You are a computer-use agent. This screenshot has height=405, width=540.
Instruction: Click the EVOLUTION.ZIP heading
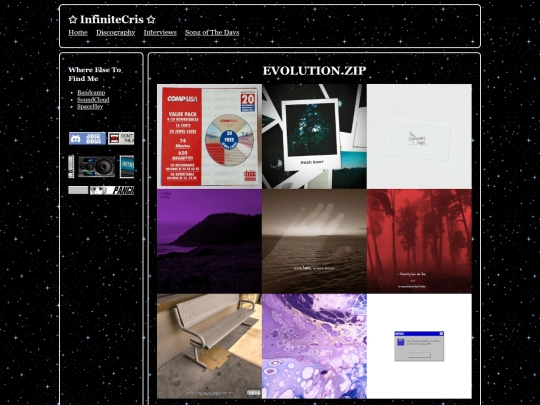(314, 71)
